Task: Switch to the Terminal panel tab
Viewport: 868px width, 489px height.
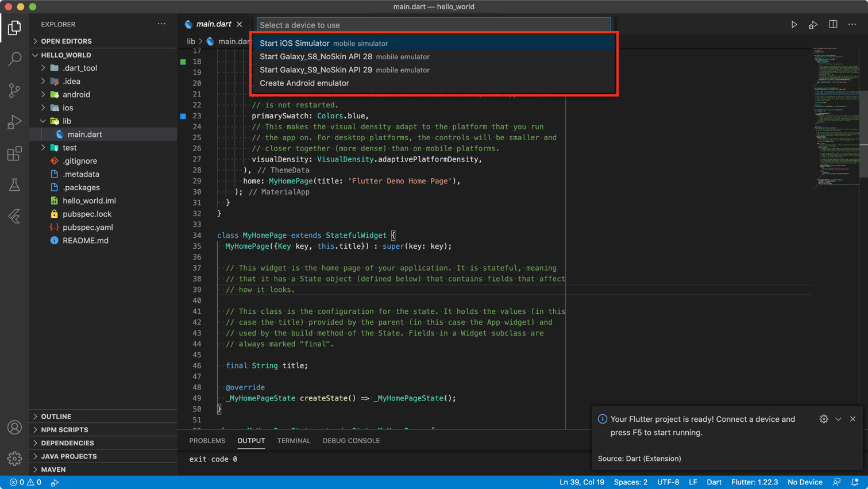Action: coord(294,441)
